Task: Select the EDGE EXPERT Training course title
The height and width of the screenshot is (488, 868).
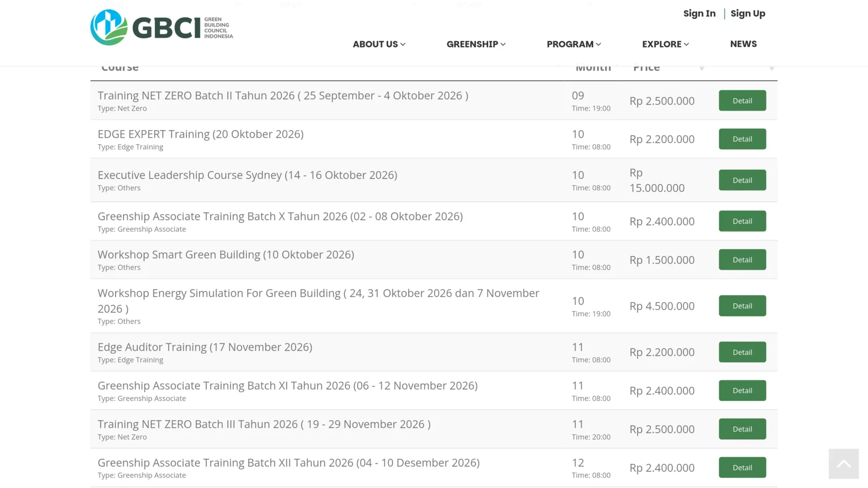Action: [201, 134]
